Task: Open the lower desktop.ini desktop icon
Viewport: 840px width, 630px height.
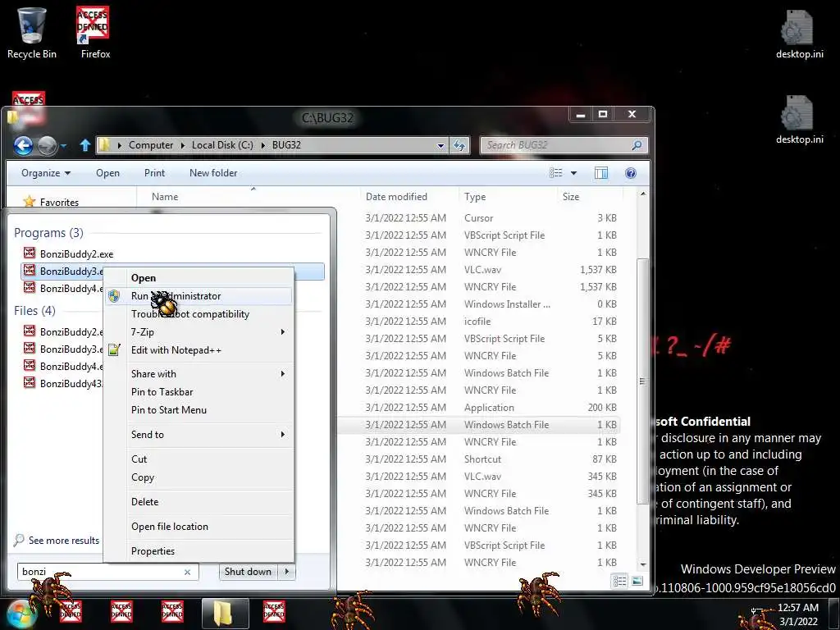Action: (799, 119)
